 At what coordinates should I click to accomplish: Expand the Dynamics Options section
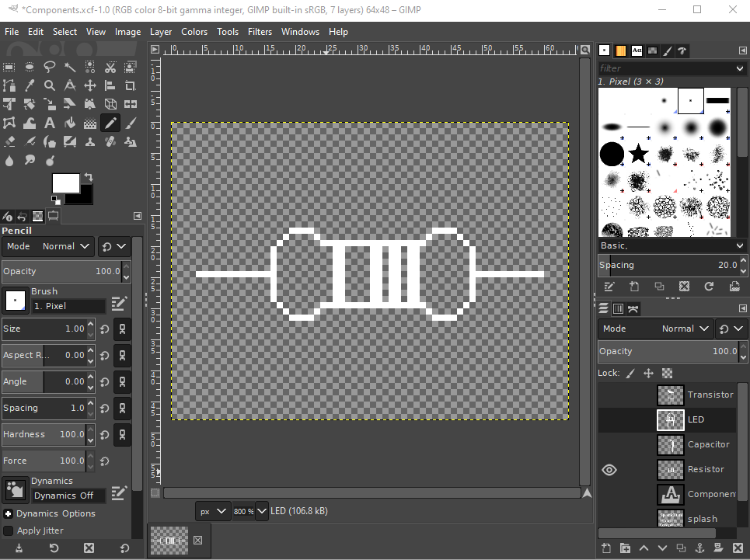pyautogui.click(x=8, y=513)
